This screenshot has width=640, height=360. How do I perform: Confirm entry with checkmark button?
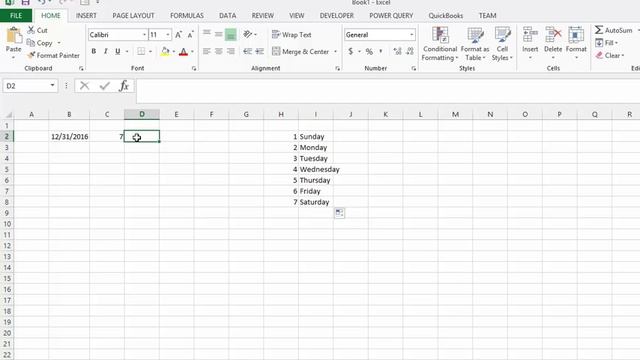(104, 86)
